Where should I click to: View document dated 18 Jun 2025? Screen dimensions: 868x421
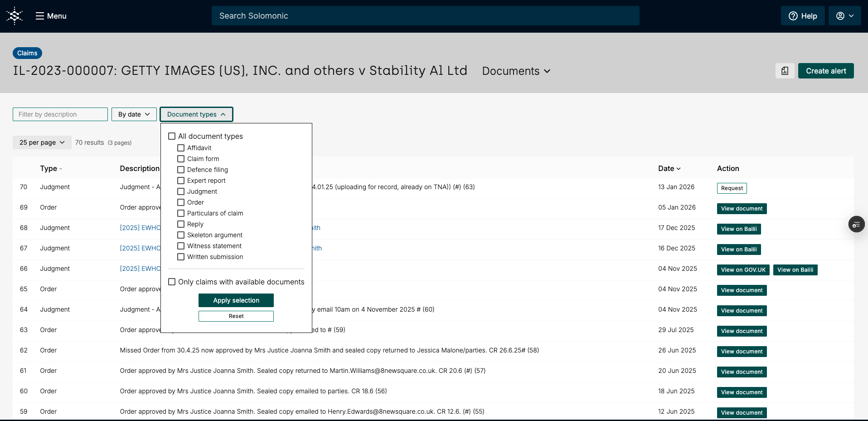click(742, 392)
